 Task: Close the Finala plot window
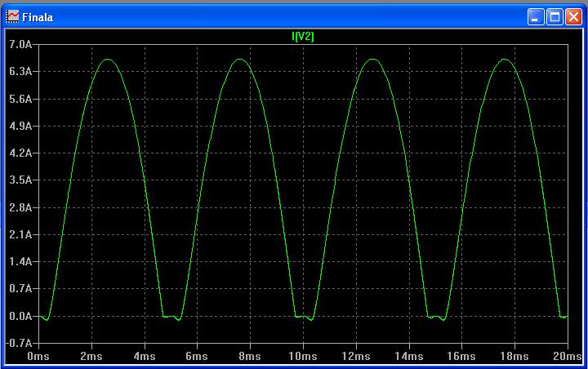(x=573, y=17)
